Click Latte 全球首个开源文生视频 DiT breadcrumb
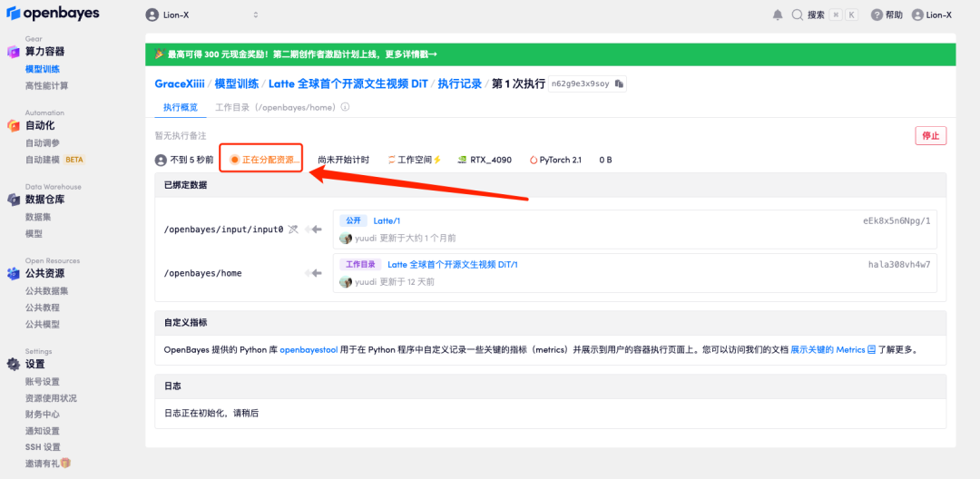The height and width of the screenshot is (479, 980). click(x=348, y=83)
